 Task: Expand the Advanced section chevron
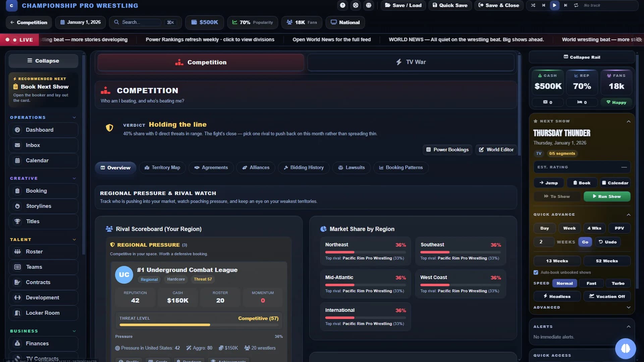coord(629,308)
